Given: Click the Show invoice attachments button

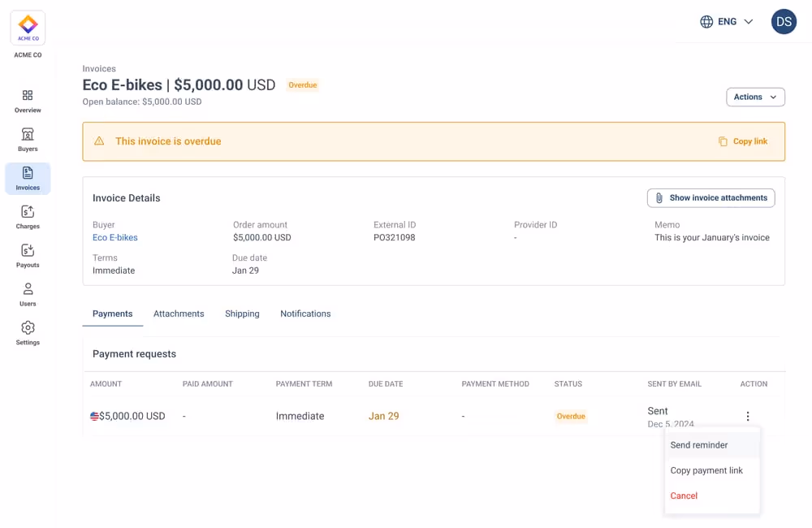Looking at the screenshot, I should [x=710, y=198].
